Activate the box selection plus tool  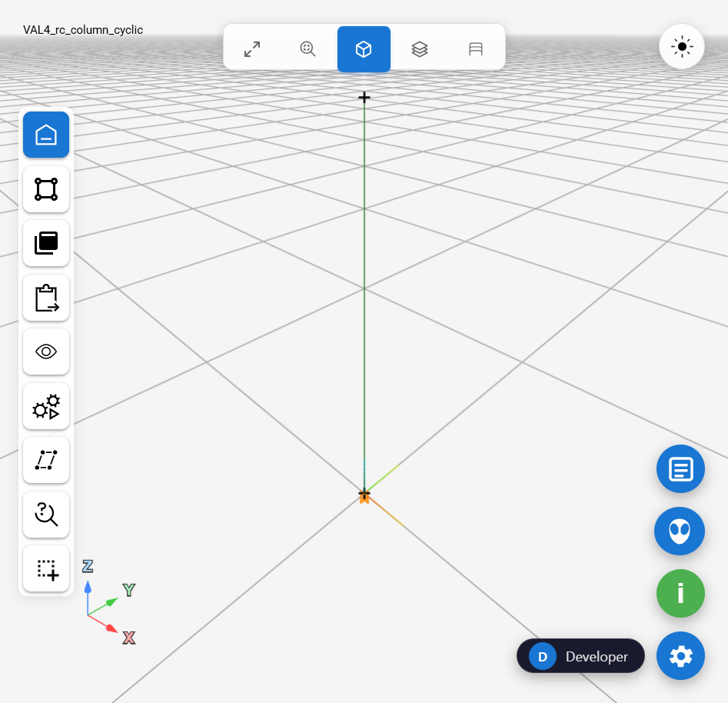[46, 568]
